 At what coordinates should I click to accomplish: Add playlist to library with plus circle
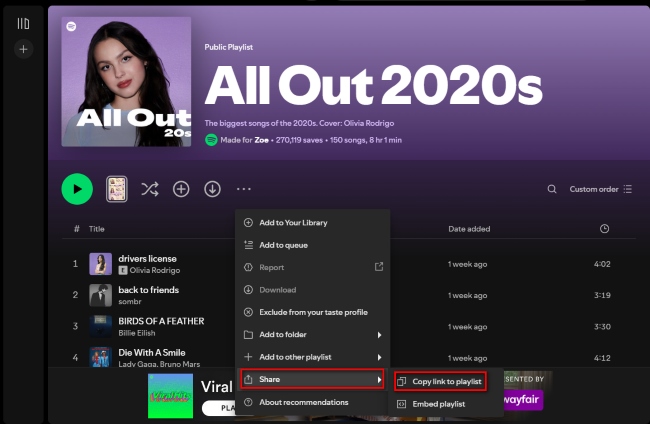pos(181,189)
